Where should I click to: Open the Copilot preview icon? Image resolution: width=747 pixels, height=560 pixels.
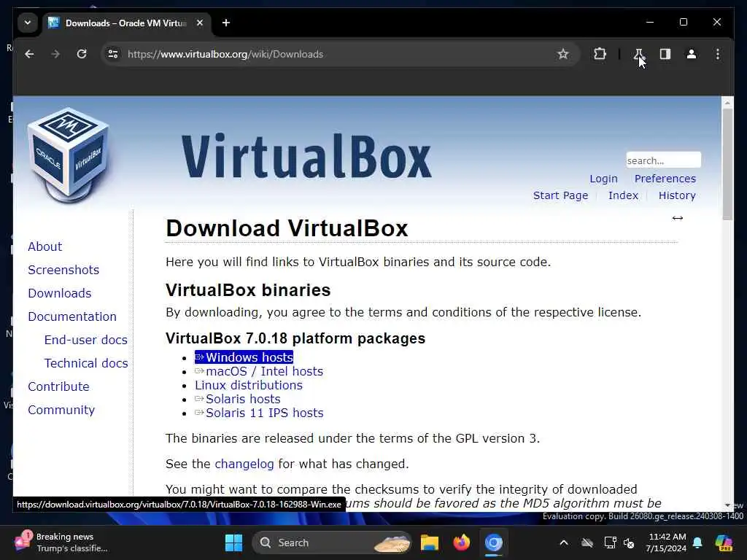click(724, 542)
